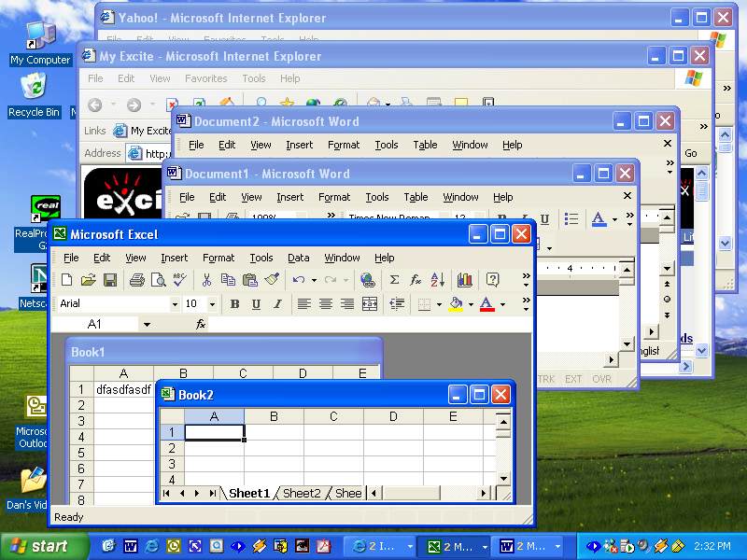
Task: Open the Table menu in Document1 Word
Action: click(416, 197)
